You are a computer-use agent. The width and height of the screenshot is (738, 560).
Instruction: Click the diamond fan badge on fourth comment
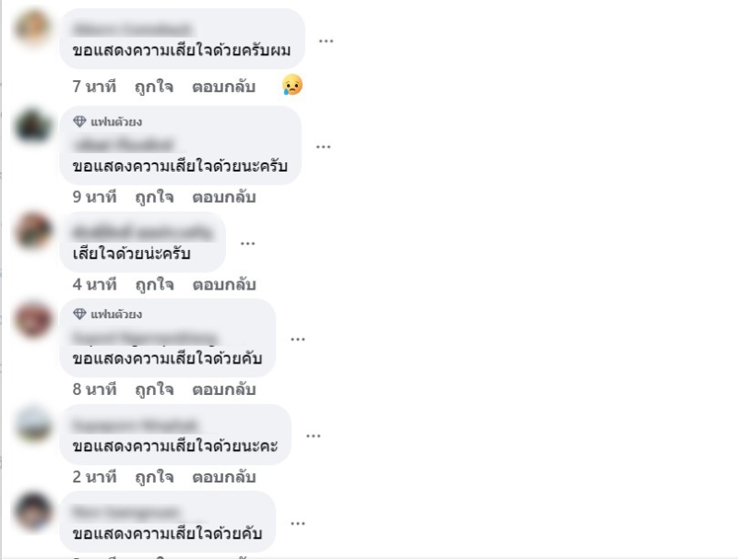[x=79, y=314]
